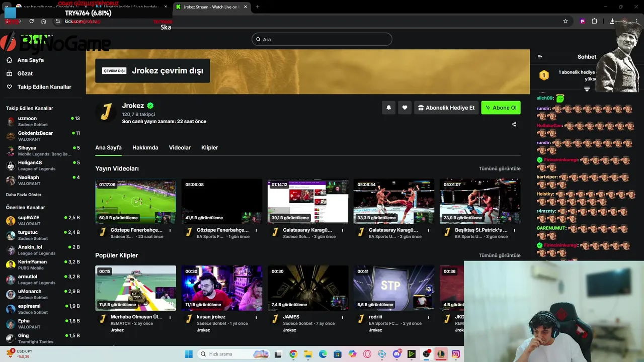This screenshot has width=644, height=362.
Task: Click the Ara search field
Action: tap(322, 39)
